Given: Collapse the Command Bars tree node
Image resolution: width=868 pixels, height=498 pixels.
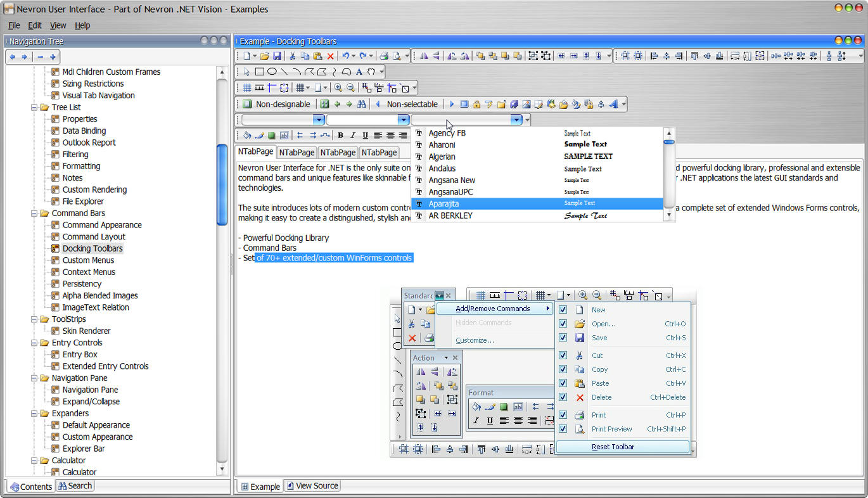Looking at the screenshot, I should [34, 213].
